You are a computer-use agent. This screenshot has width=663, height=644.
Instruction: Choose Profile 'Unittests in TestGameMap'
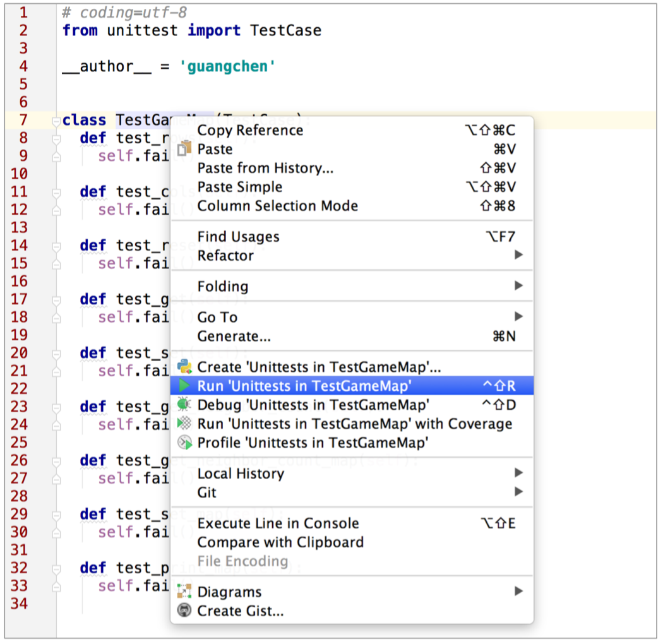point(352,443)
